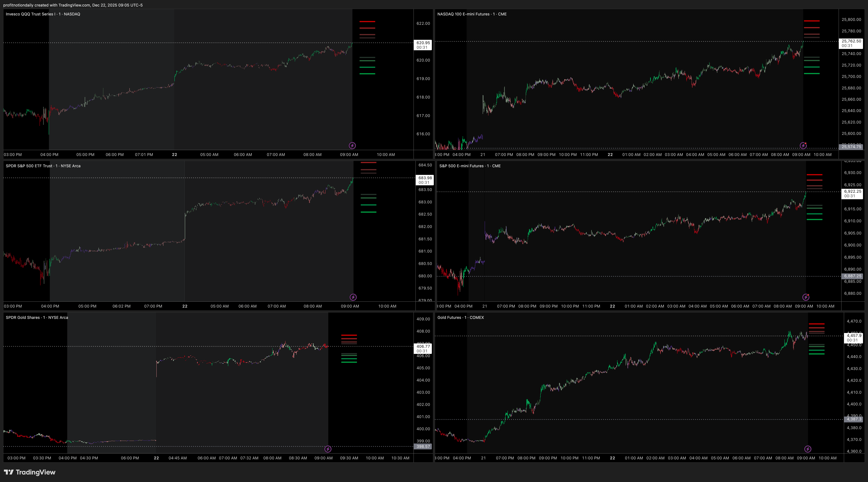Select the SPDR Gold Shares chart title
The height and width of the screenshot is (482, 868).
(37, 318)
